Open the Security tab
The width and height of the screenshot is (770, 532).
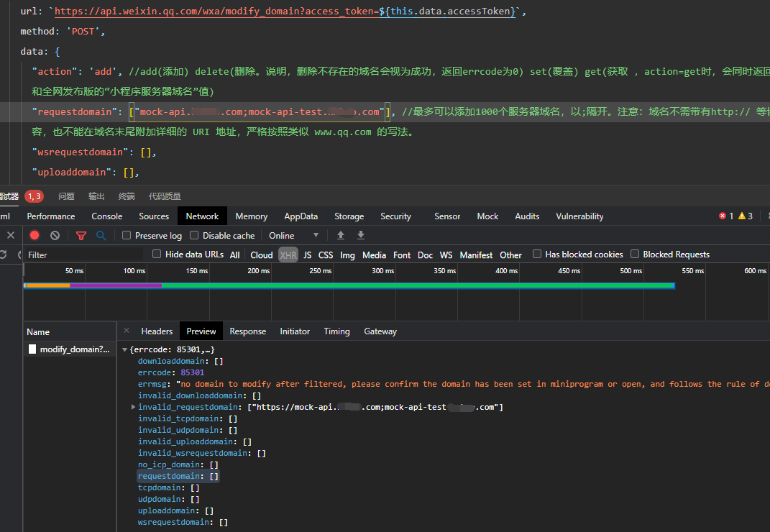(396, 216)
